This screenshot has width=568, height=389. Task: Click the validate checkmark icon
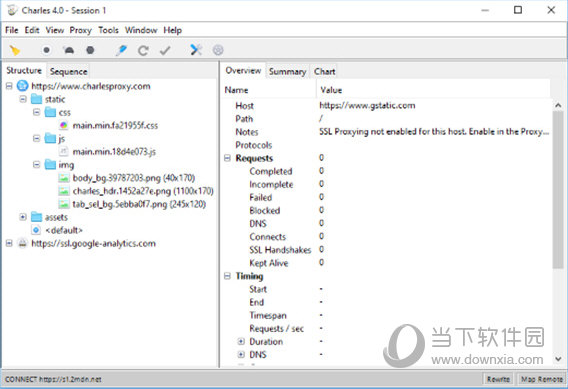[165, 50]
